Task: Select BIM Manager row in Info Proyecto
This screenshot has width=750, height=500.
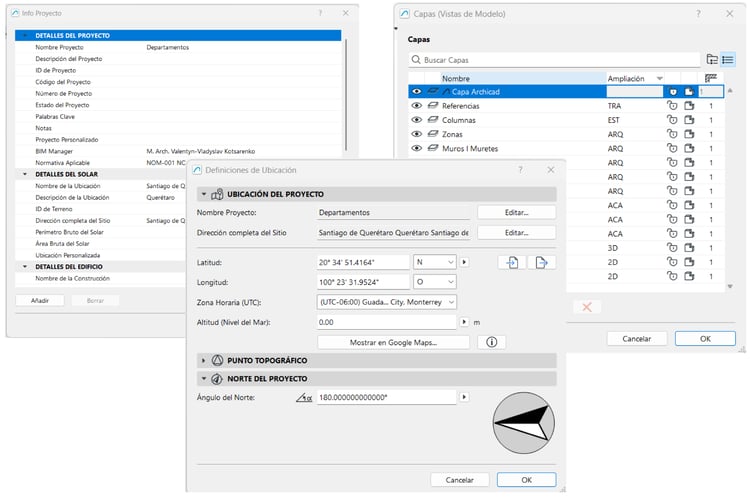Action: click(x=179, y=151)
